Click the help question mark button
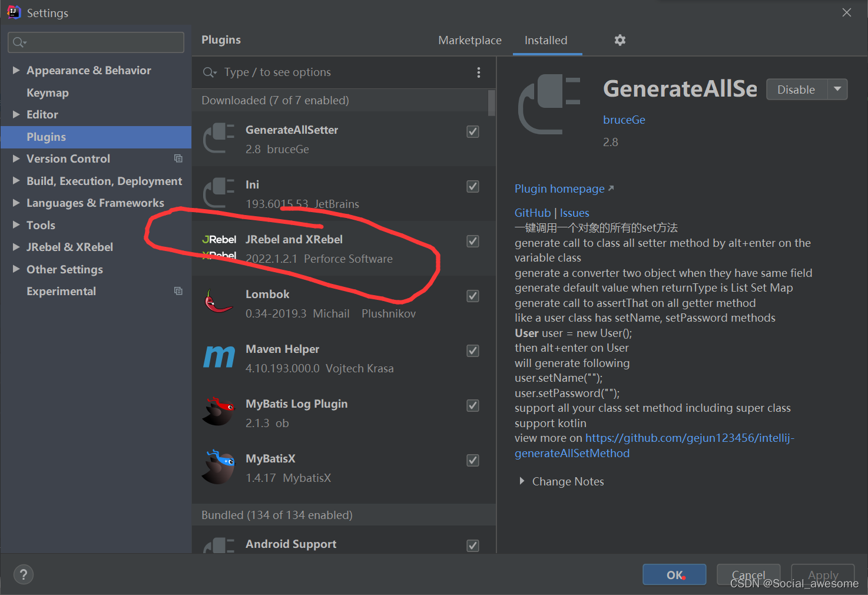This screenshot has height=595, width=868. [24, 574]
